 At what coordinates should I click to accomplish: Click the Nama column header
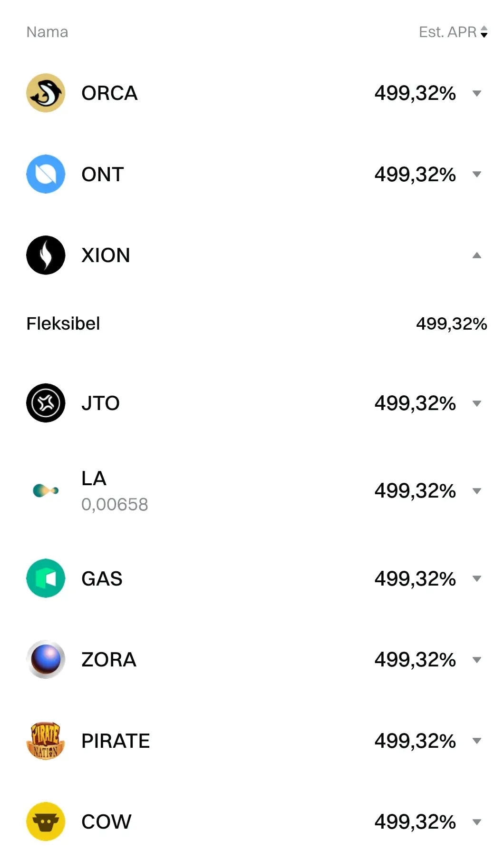(47, 32)
